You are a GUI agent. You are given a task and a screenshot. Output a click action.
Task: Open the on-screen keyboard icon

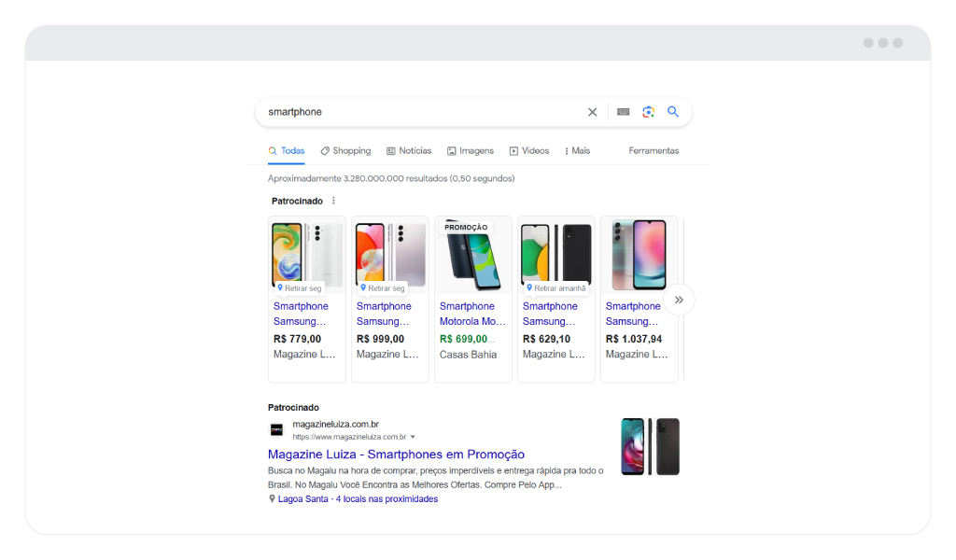tap(623, 112)
